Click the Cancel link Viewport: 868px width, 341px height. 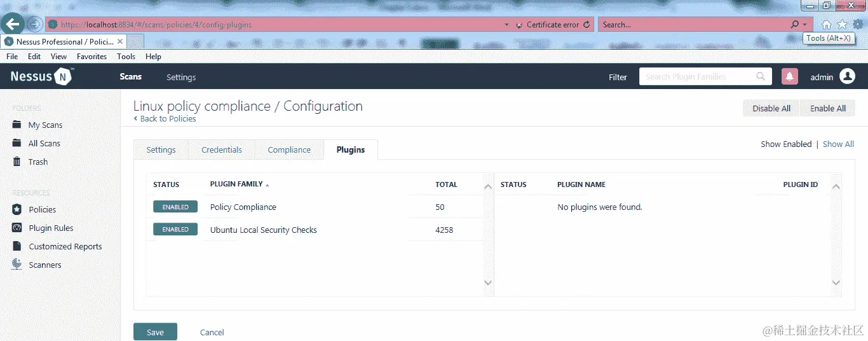pos(212,332)
